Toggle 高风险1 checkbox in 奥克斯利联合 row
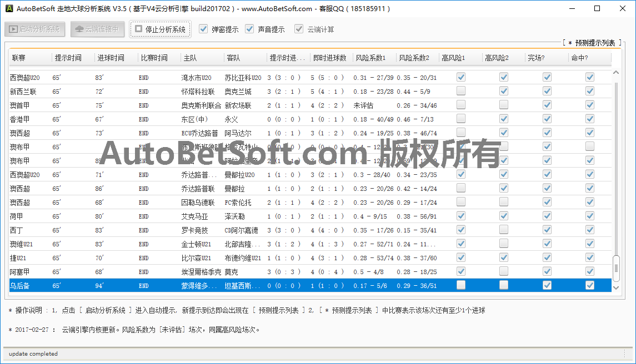Image resolution: width=636 pixels, height=364 pixels. (x=461, y=105)
